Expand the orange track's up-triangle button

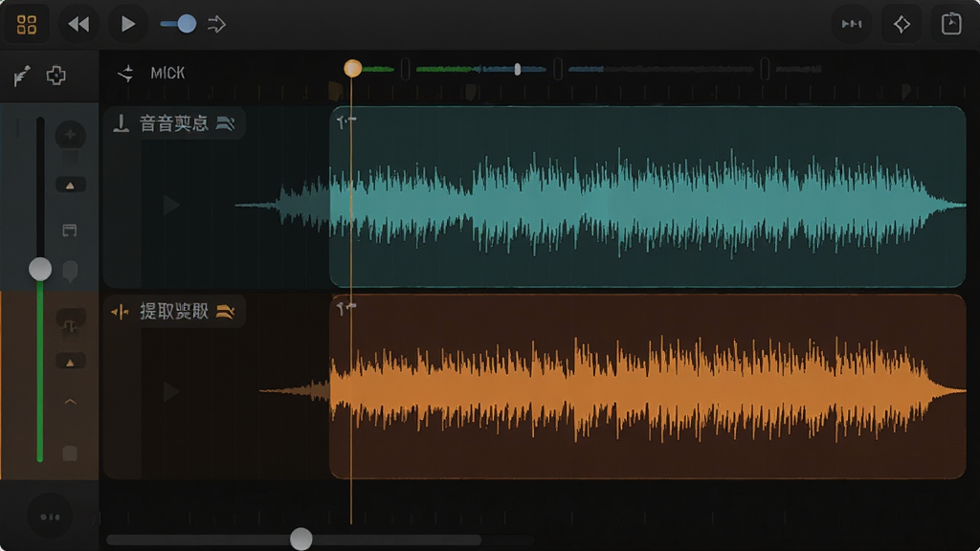[x=70, y=363]
